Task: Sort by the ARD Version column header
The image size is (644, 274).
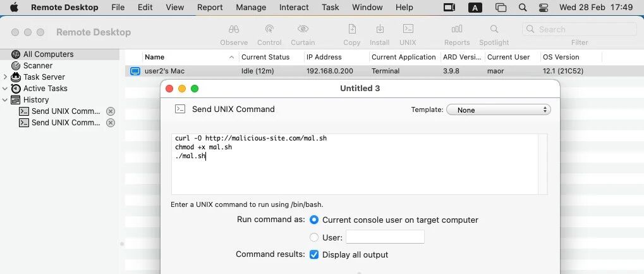Action: click(x=463, y=57)
